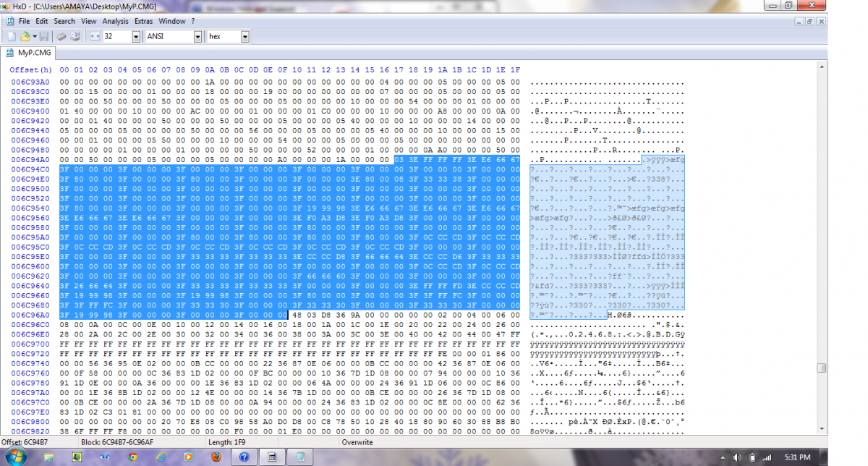Click offset 006C94A0 in the offset column

pos(30,159)
